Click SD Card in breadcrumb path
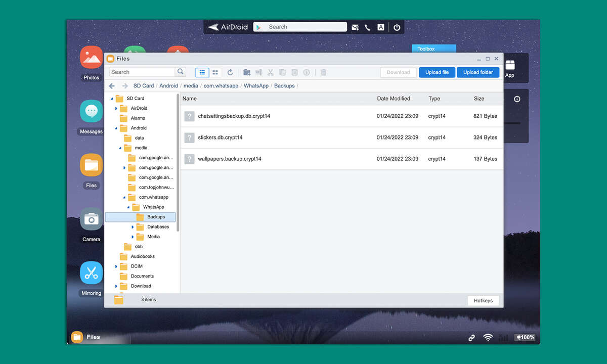This screenshot has width=607, height=364. click(x=144, y=86)
